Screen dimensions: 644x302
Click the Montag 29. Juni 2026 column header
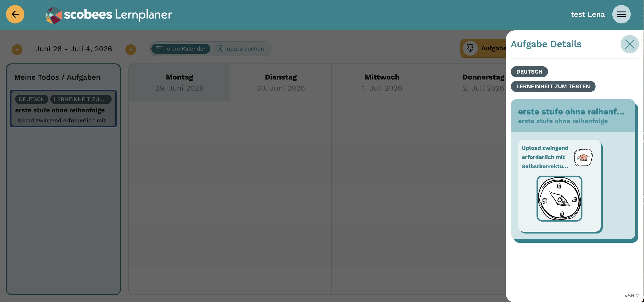point(179,82)
